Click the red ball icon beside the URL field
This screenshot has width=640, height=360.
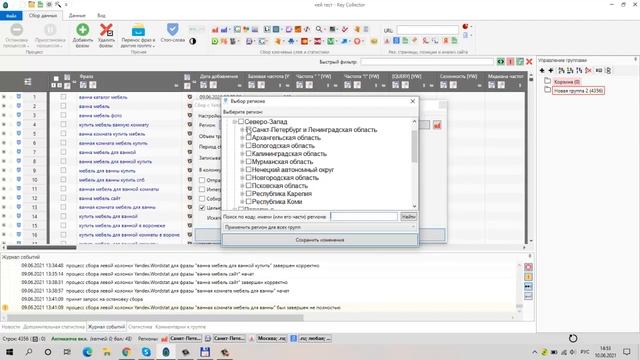[465, 27]
